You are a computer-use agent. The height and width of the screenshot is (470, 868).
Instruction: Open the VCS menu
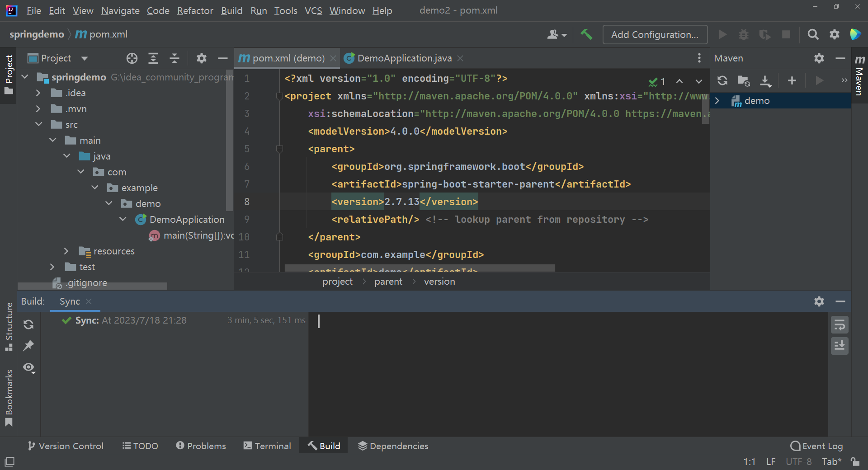[x=313, y=10]
